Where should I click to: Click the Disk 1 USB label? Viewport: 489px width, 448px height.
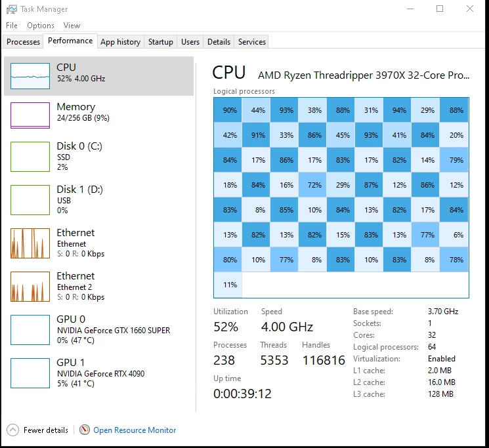[64, 200]
